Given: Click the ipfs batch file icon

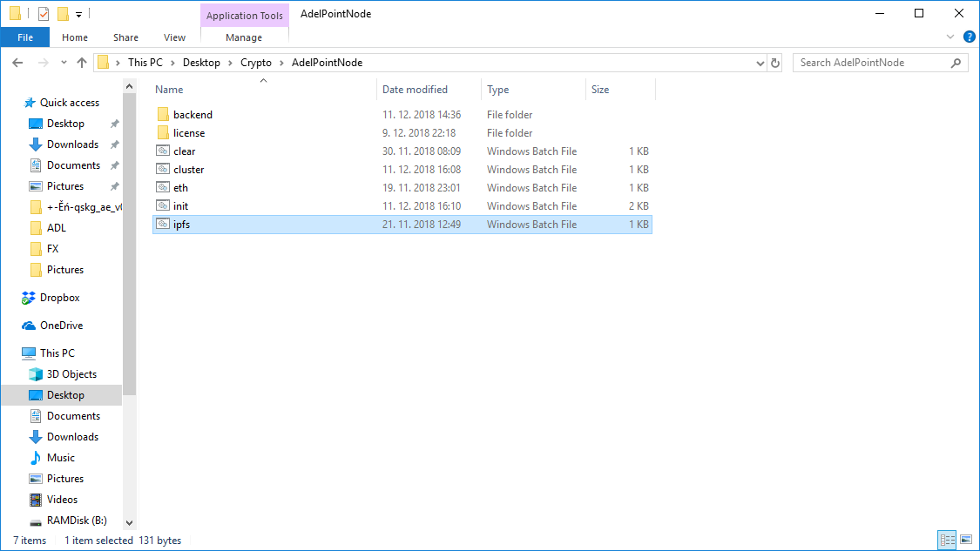Looking at the screenshot, I should pyautogui.click(x=163, y=224).
